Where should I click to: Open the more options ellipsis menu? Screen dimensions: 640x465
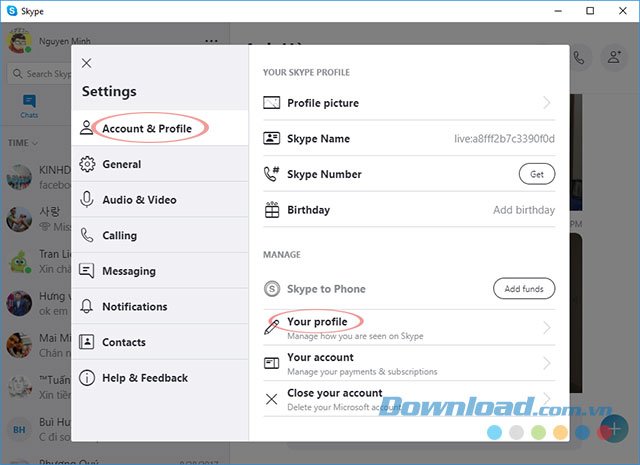point(211,41)
